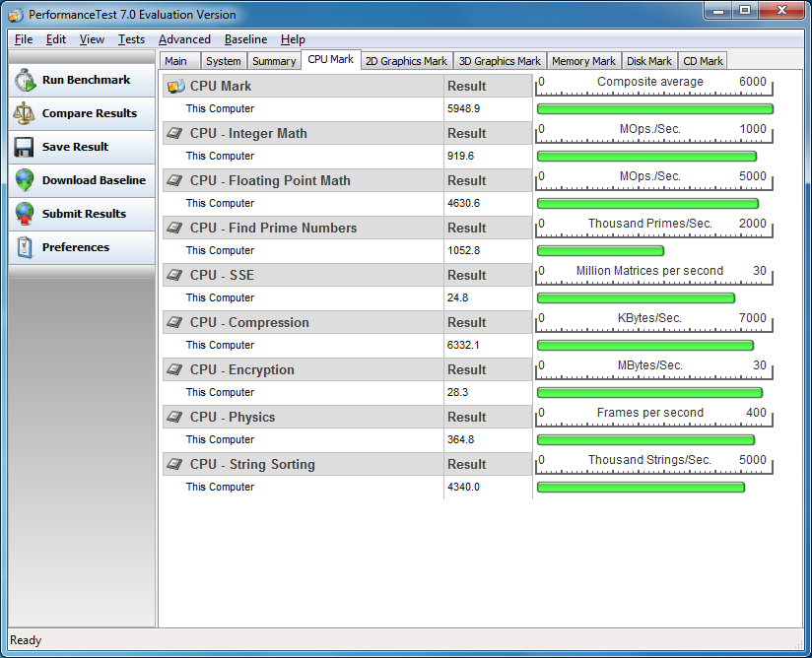
Task: Click the chip icon beside CPU - Floating Point Math
Action: pos(175,180)
